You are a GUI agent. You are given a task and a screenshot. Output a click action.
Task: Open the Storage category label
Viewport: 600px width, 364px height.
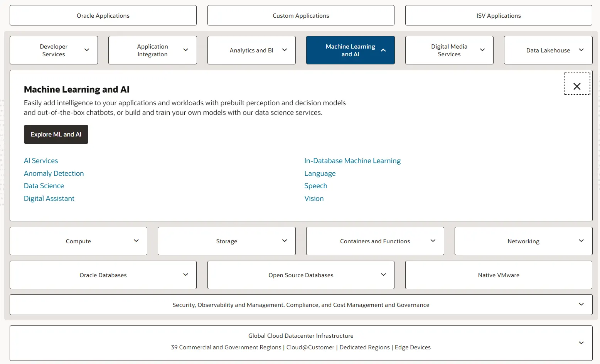(x=226, y=241)
